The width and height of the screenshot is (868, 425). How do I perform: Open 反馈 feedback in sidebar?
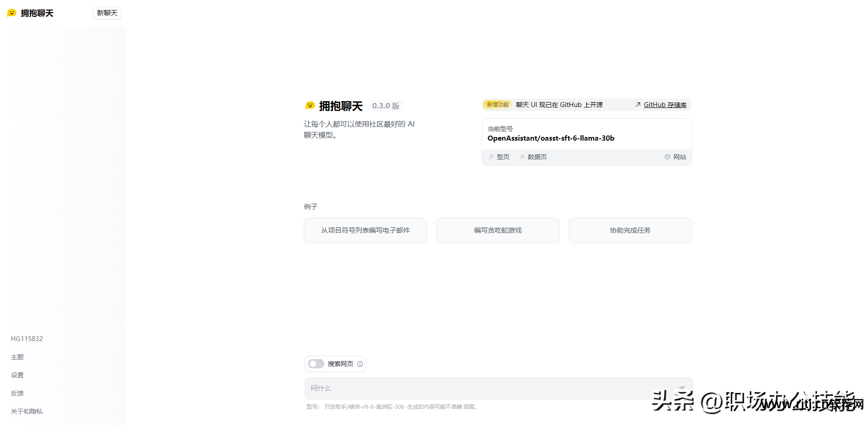coord(17,393)
